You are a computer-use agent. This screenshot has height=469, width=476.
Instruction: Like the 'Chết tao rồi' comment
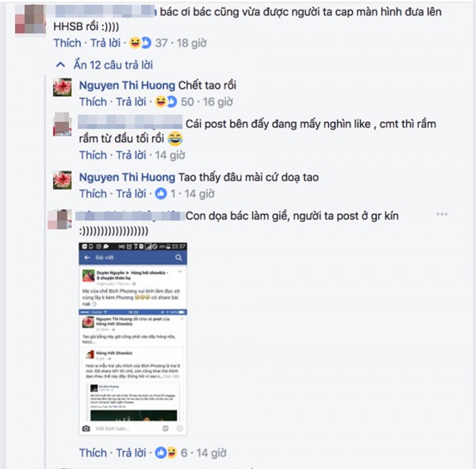(x=93, y=102)
